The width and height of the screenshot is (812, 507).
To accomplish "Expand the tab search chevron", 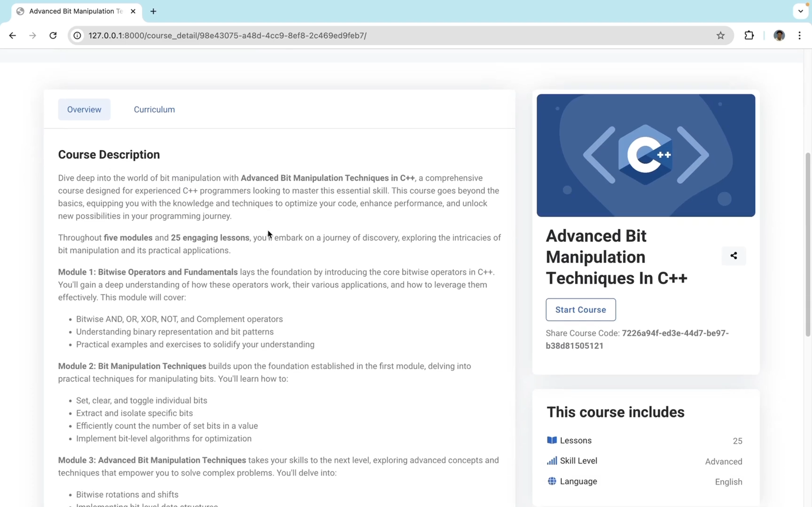I will [801, 11].
